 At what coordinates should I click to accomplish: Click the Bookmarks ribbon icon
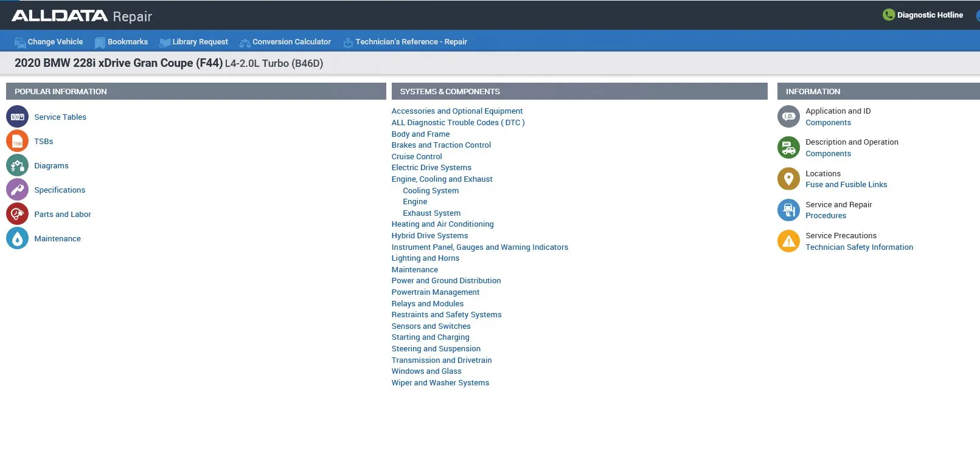(x=100, y=43)
